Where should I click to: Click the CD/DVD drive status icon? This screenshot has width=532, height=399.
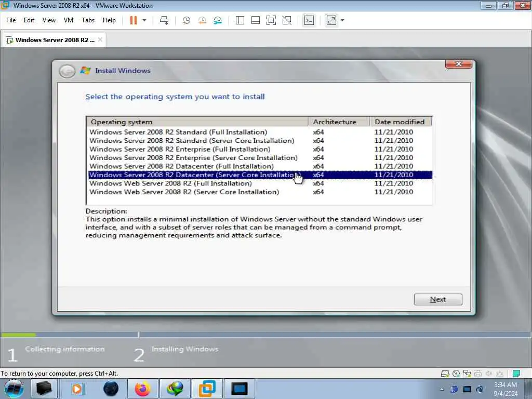click(456, 374)
